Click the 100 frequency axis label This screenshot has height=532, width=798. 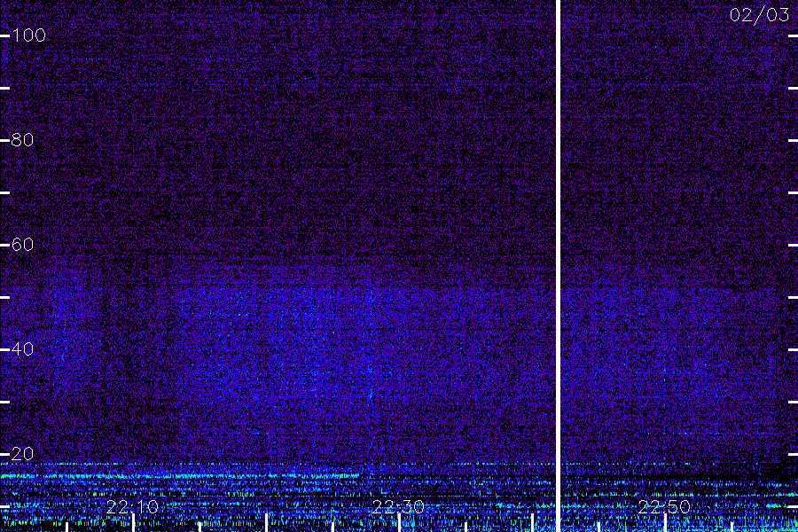click(29, 35)
